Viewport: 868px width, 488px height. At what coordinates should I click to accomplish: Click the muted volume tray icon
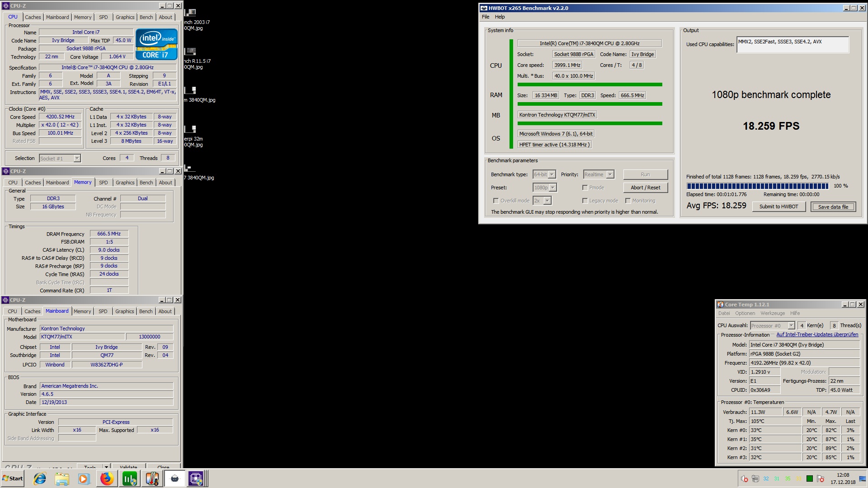(745, 479)
